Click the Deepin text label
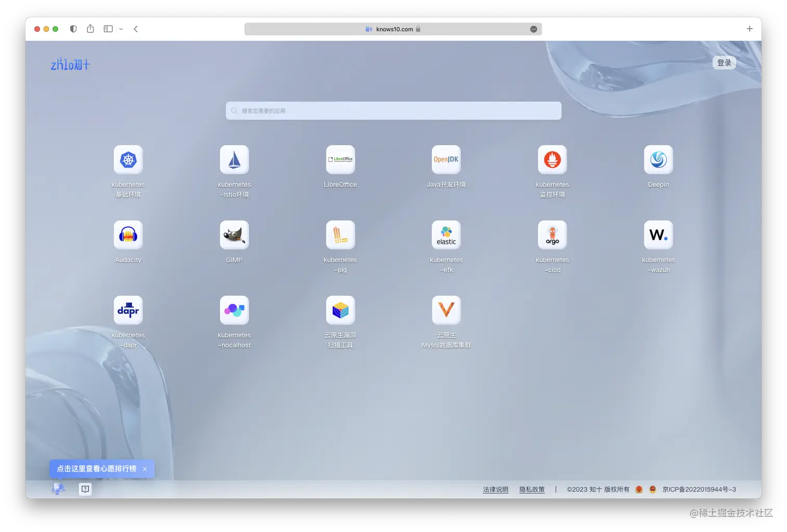The image size is (787, 532). (x=658, y=185)
